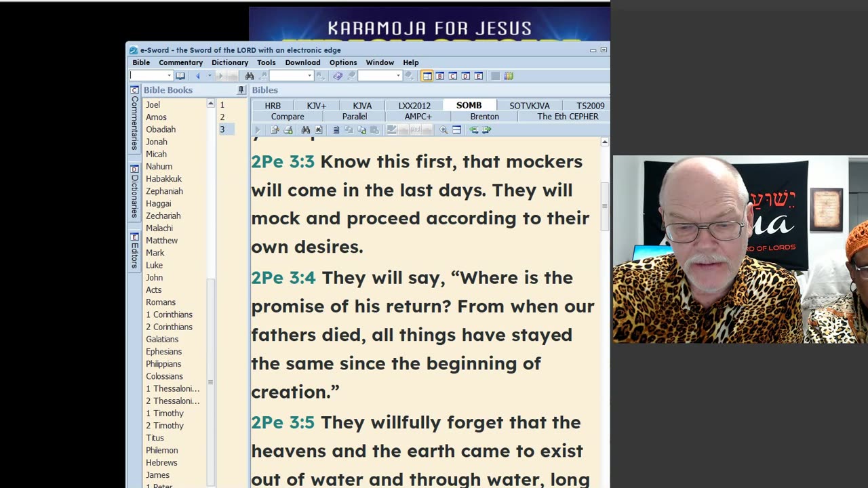The height and width of the screenshot is (488, 868).
Task: Click the find-on-page icon in Bibles toolbar
Action: tap(319, 129)
